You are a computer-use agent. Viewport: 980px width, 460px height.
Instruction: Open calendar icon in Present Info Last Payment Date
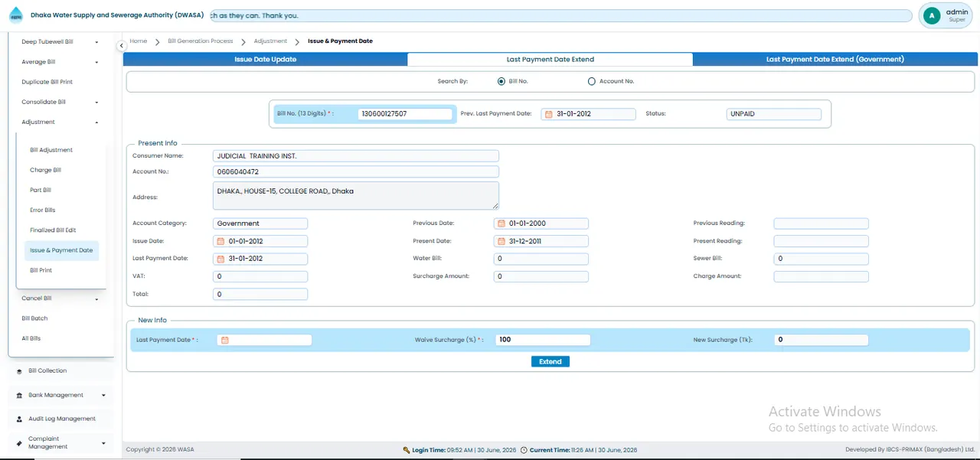[221, 259]
